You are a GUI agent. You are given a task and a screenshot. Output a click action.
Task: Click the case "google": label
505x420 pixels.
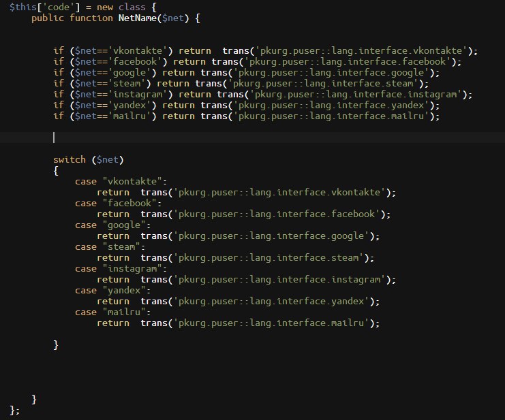click(x=112, y=225)
